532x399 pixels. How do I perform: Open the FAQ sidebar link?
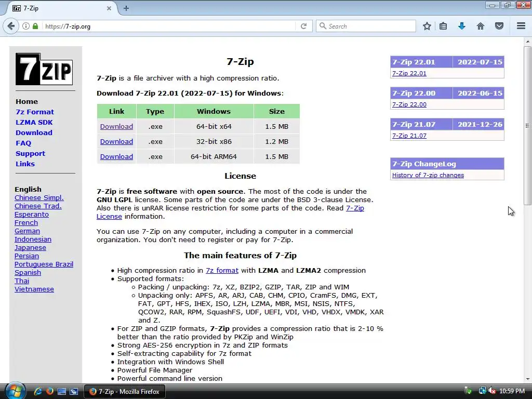click(23, 143)
